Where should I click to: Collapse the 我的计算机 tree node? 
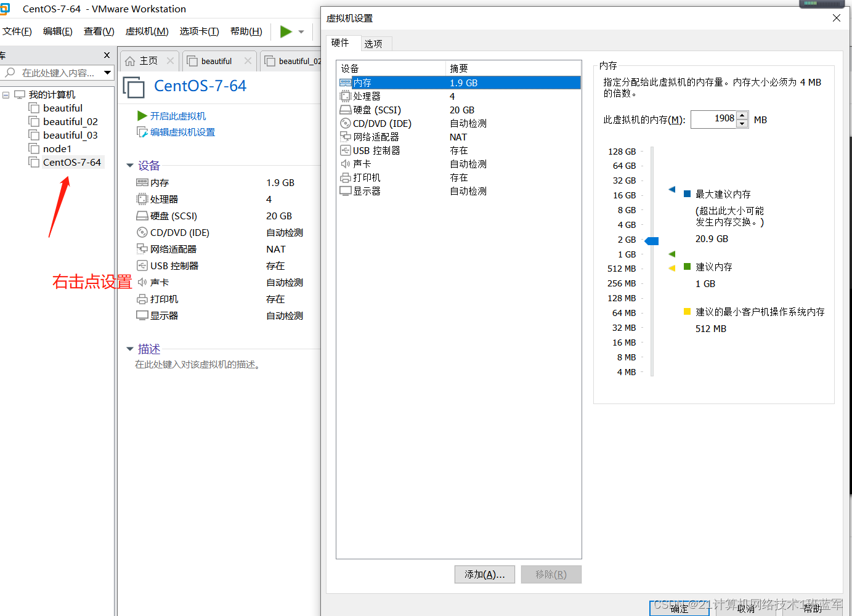pos(6,95)
